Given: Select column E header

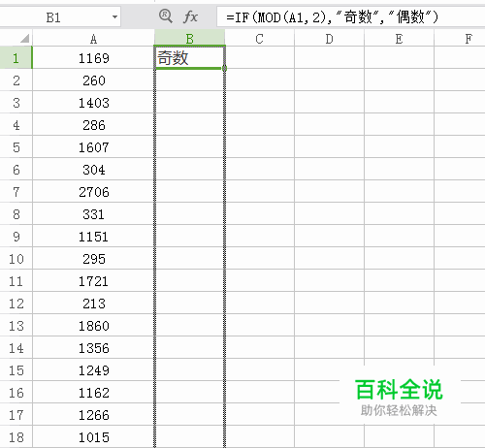Looking at the screenshot, I should [399, 39].
